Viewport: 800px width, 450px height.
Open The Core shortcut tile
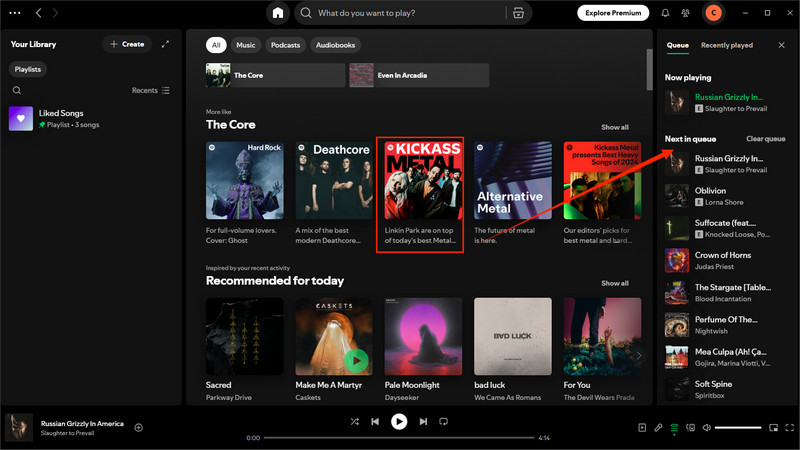click(x=276, y=75)
